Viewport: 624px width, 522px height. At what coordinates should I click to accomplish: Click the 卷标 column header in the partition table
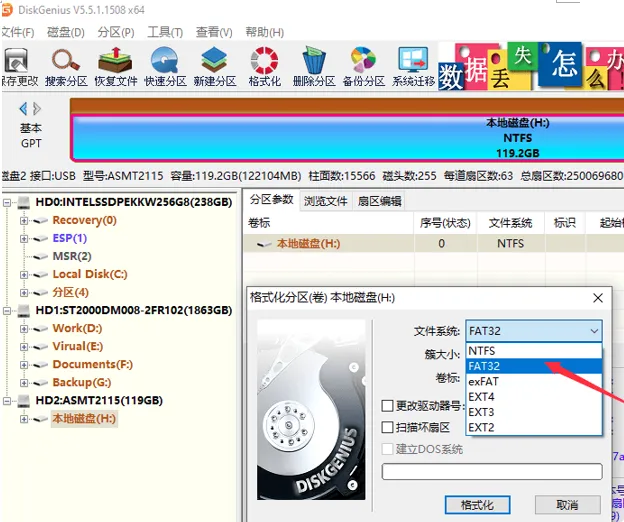(329, 223)
